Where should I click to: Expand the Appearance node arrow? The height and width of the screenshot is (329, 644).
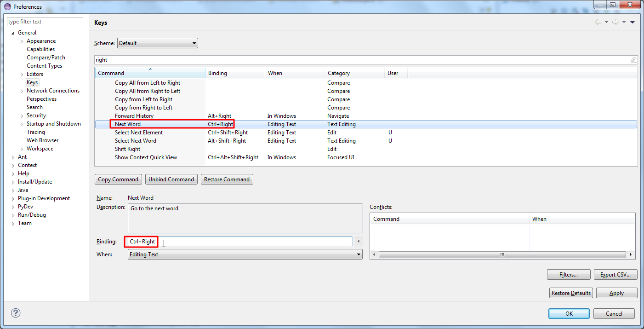click(22, 41)
